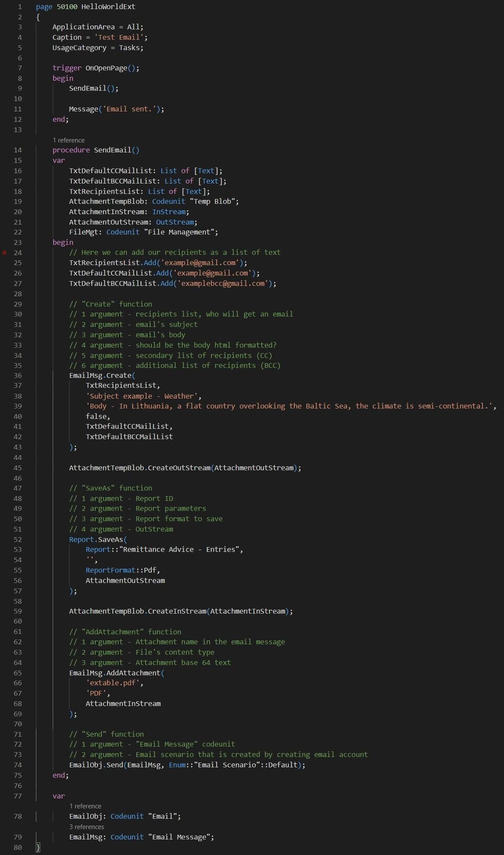This screenshot has height=855, width=504.
Task: Open the "3 references" lens above EmailMsg
Action: [87, 826]
